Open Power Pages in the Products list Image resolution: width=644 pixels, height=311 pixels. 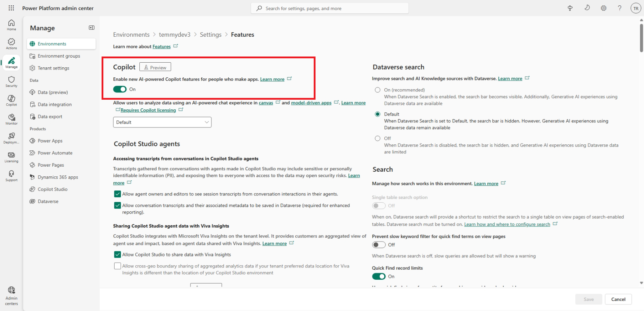(x=61, y=165)
